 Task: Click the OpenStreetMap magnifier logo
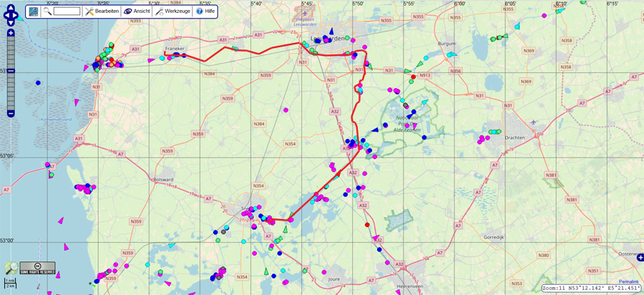point(11,268)
